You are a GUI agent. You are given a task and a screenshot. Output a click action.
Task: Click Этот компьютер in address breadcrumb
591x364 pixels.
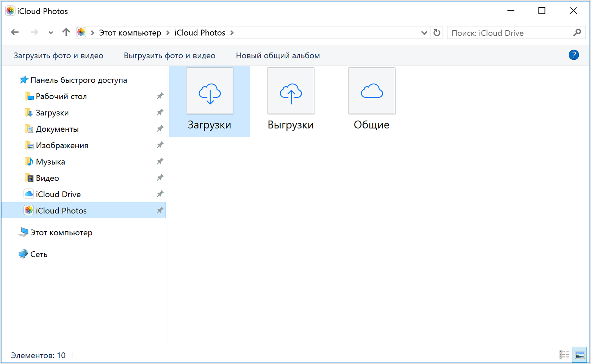tap(130, 33)
